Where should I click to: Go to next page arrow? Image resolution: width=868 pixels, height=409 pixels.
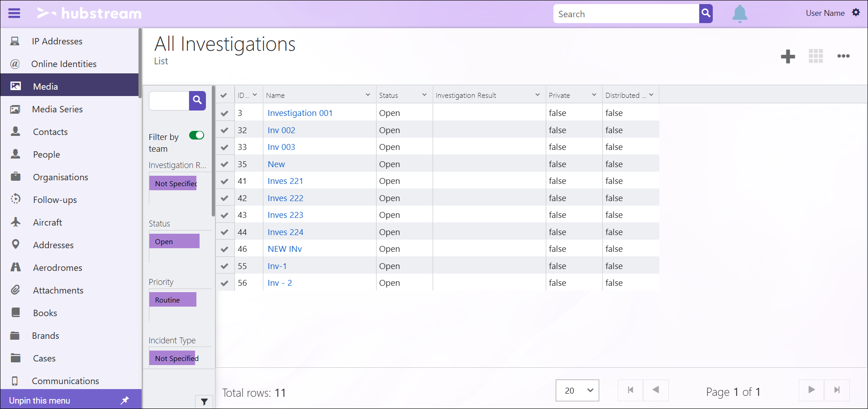(x=811, y=390)
